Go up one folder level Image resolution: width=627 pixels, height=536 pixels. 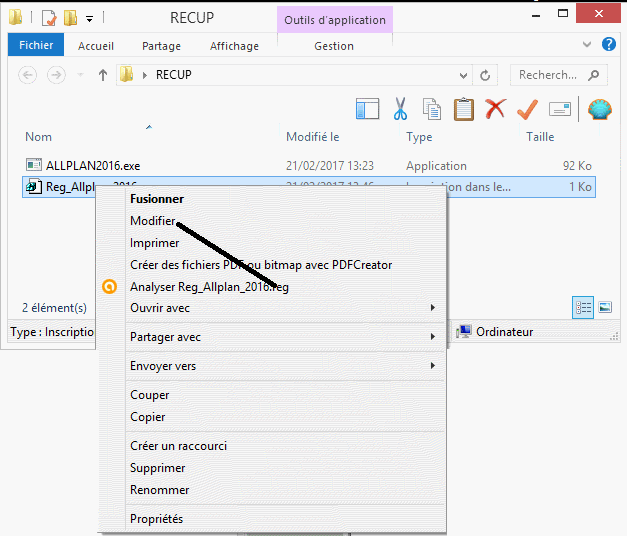(x=102, y=75)
